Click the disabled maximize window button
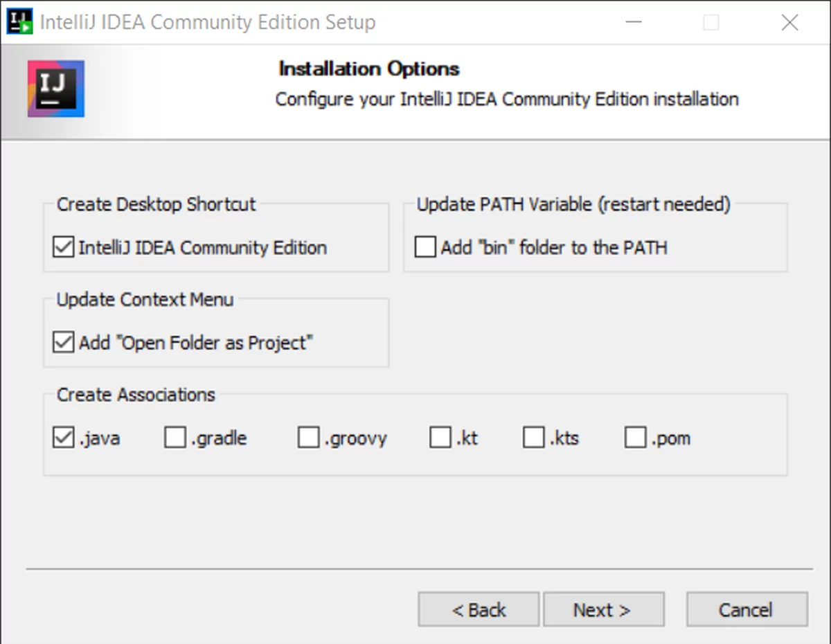This screenshot has height=644, width=831. (x=711, y=23)
